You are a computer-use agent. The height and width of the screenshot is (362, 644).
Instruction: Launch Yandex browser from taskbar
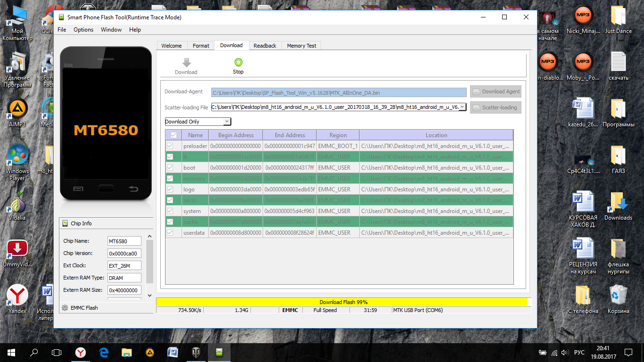(81, 352)
